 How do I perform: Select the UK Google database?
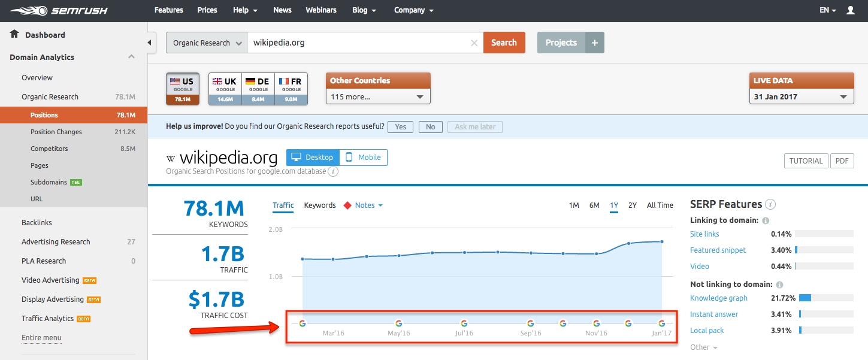point(225,89)
